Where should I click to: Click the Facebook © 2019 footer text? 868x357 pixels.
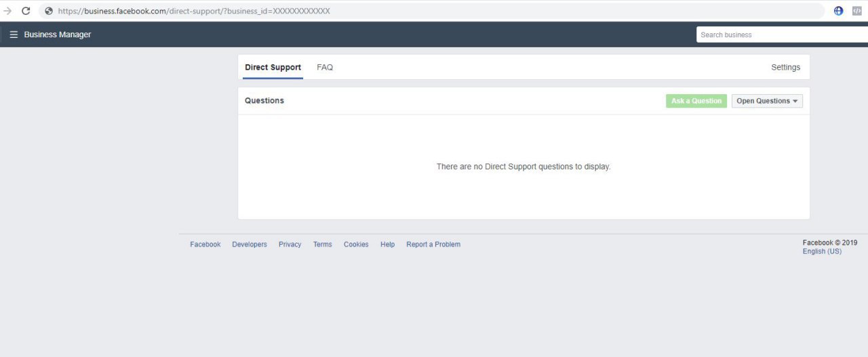coord(830,243)
